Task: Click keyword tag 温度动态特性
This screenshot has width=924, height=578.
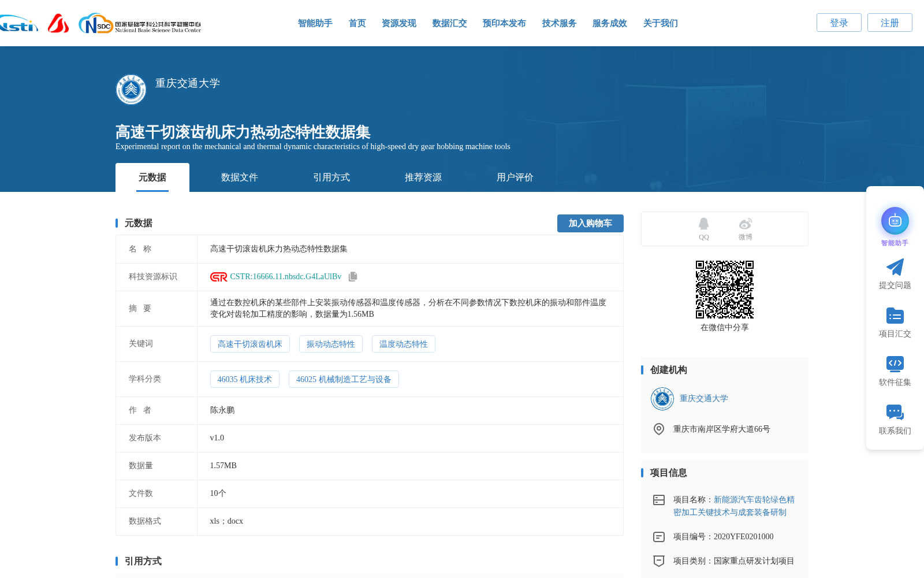Action: (404, 344)
